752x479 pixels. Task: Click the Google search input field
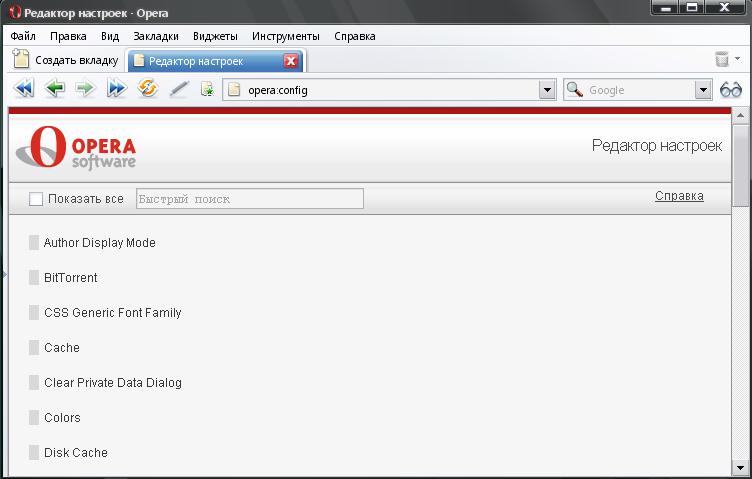[640, 90]
